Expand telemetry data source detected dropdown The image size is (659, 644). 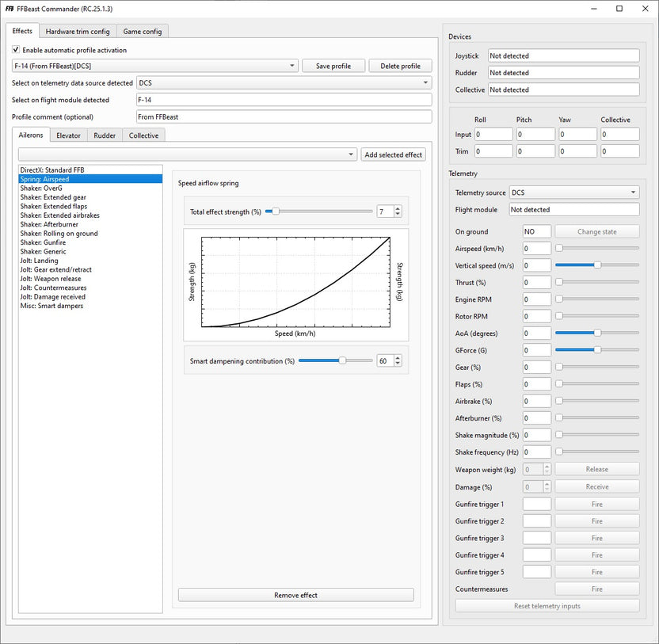point(284,83)
